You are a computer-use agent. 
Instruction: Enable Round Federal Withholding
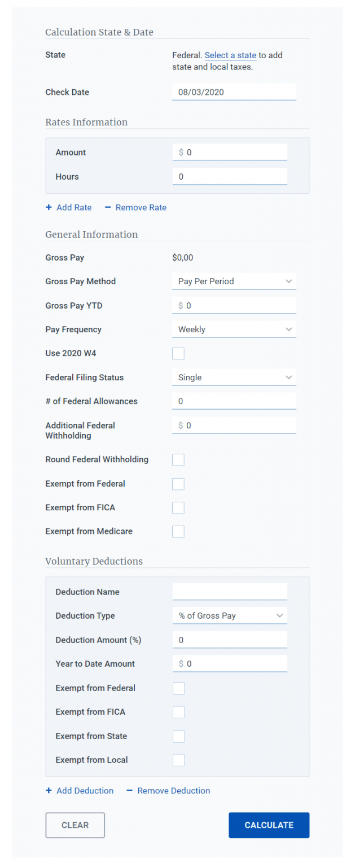(x=178, y=459)
